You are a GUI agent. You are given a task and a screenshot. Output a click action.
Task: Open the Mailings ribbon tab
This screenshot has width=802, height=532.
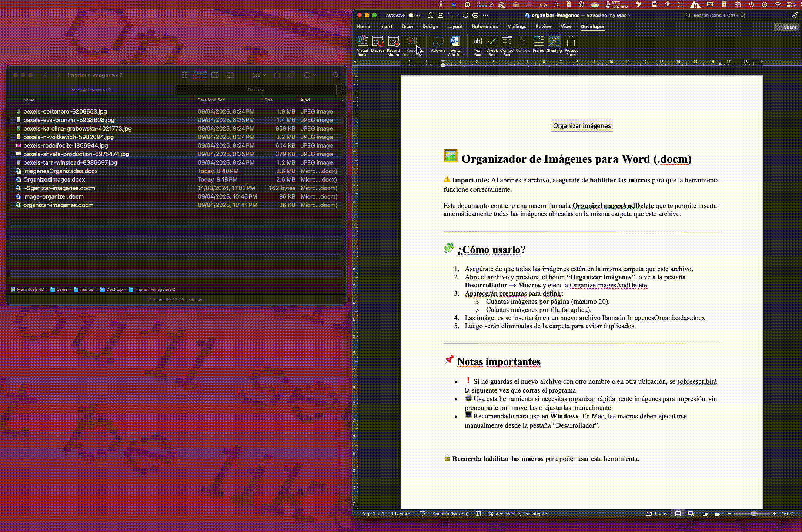coord(517,26)
